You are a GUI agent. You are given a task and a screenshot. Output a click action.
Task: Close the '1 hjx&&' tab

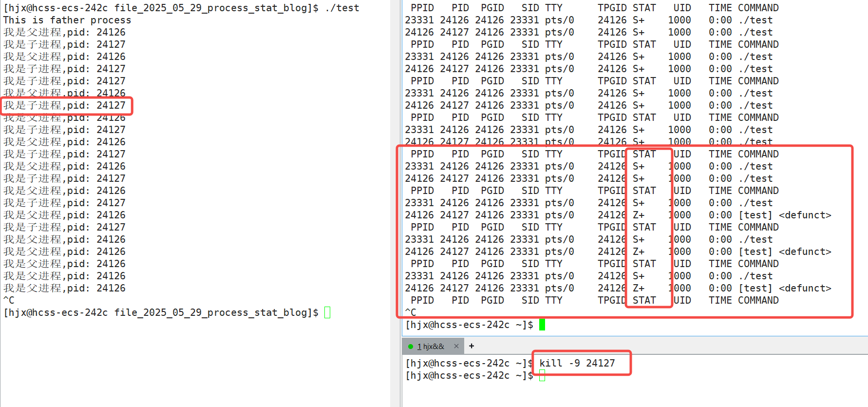click(x=456, y=346)
